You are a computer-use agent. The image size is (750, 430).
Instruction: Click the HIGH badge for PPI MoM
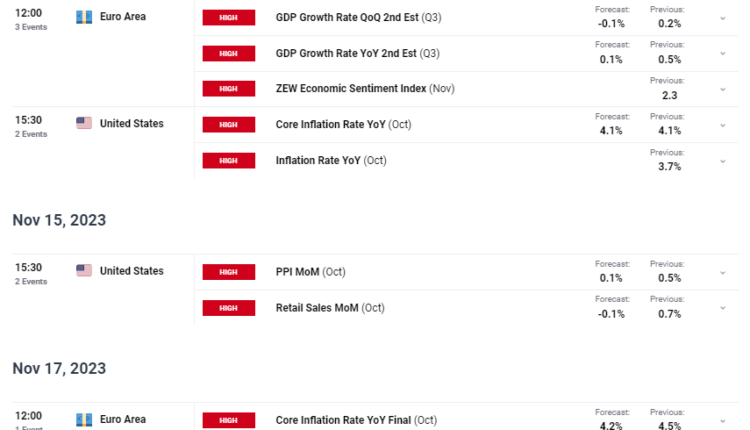click(x=228, y=272)
